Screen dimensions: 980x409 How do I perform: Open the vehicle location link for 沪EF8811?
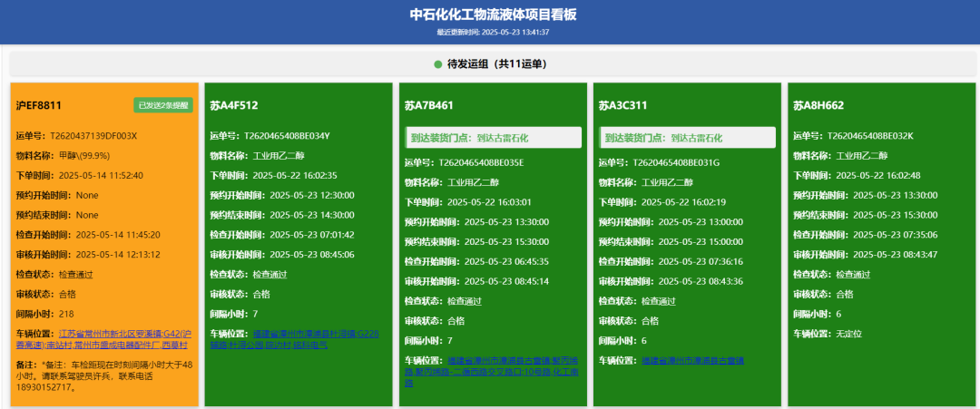[123, 339]
